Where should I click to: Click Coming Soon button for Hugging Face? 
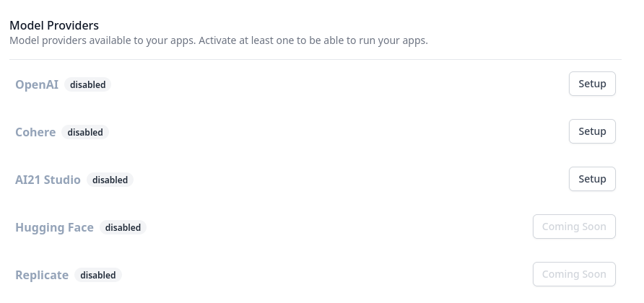(x=574, y=227)
